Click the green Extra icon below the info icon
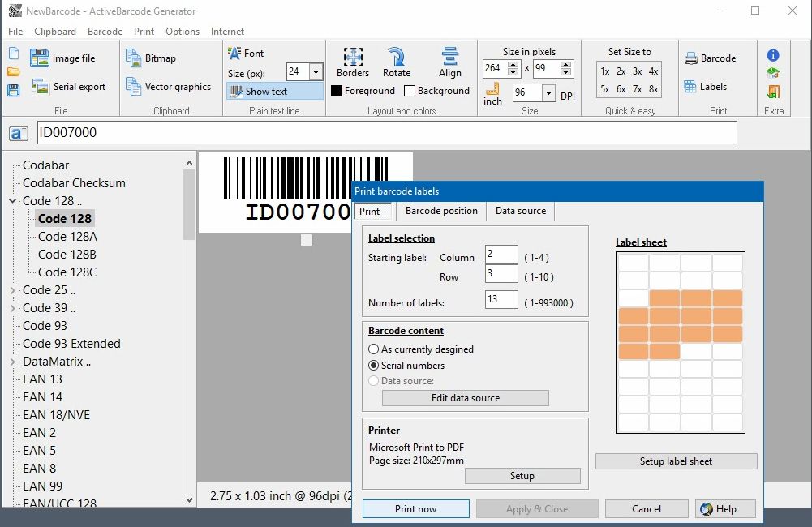Screen dimensions: 812x527 point(773,72)
